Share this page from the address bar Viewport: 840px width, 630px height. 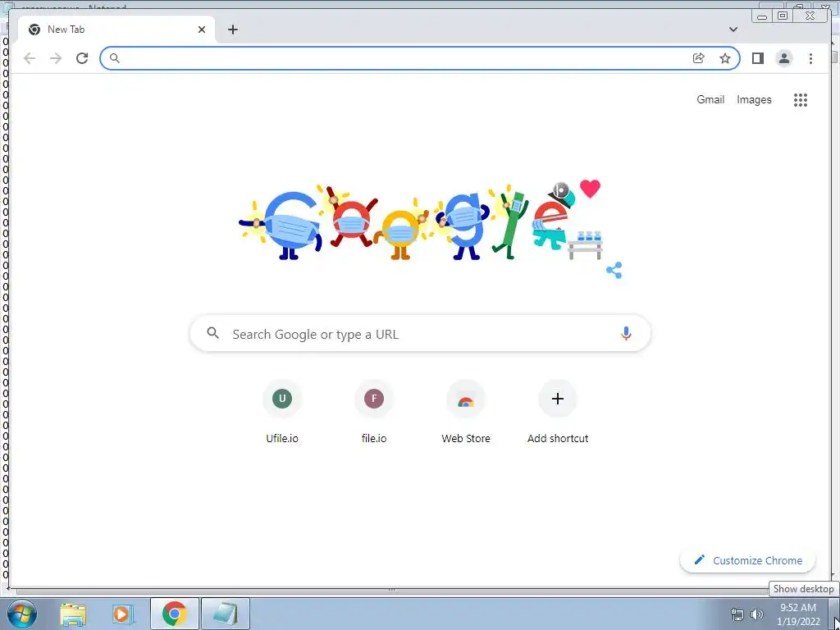tap(698, 58)
